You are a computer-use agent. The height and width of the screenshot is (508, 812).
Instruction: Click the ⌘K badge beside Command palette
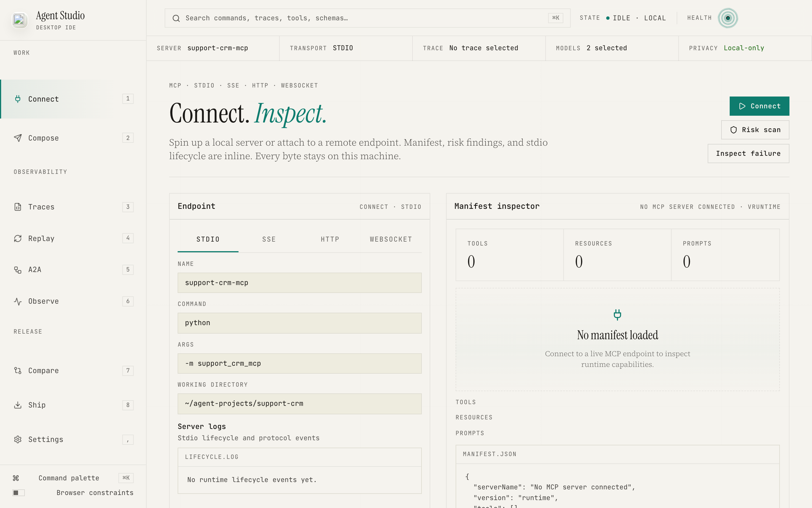point(126,478)
